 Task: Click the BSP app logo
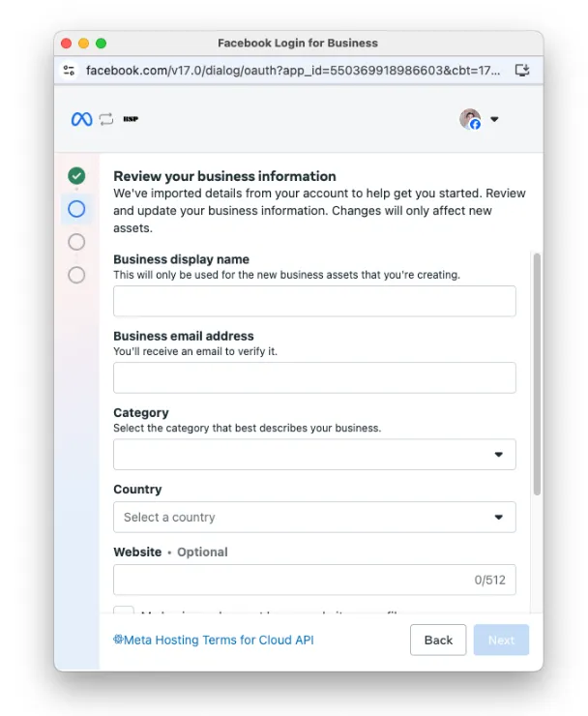(x=131, y=119)
